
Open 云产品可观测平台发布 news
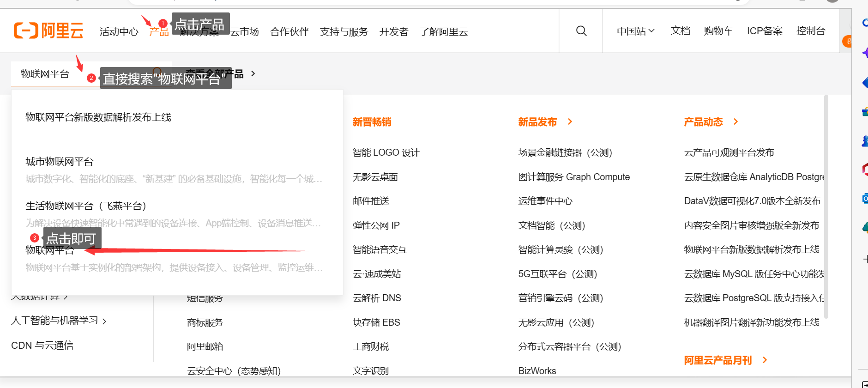(729, 152)
